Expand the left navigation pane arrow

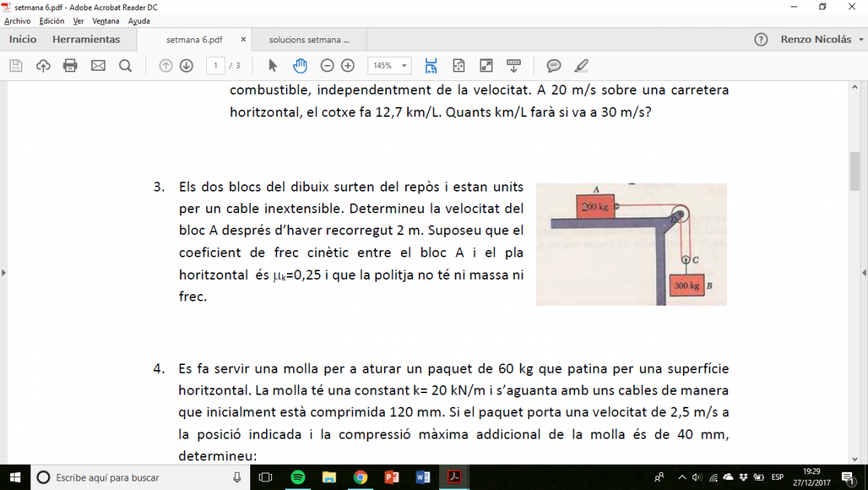click(x=4, y=272)
